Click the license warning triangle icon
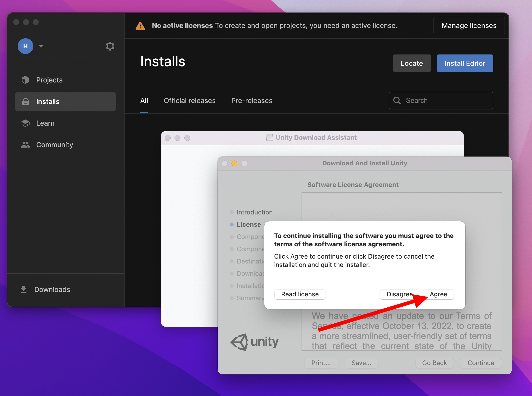532x396 pixels. (x=140, y=26)
